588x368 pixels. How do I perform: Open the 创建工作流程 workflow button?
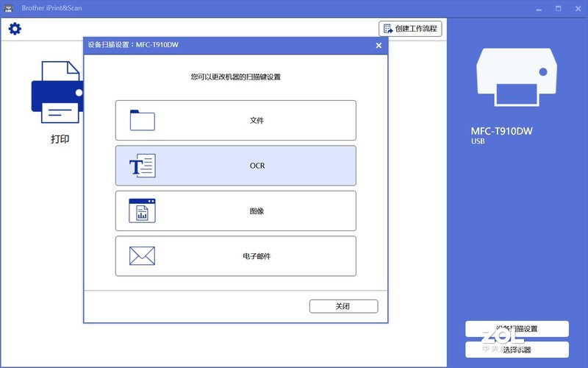coord(410,29)
